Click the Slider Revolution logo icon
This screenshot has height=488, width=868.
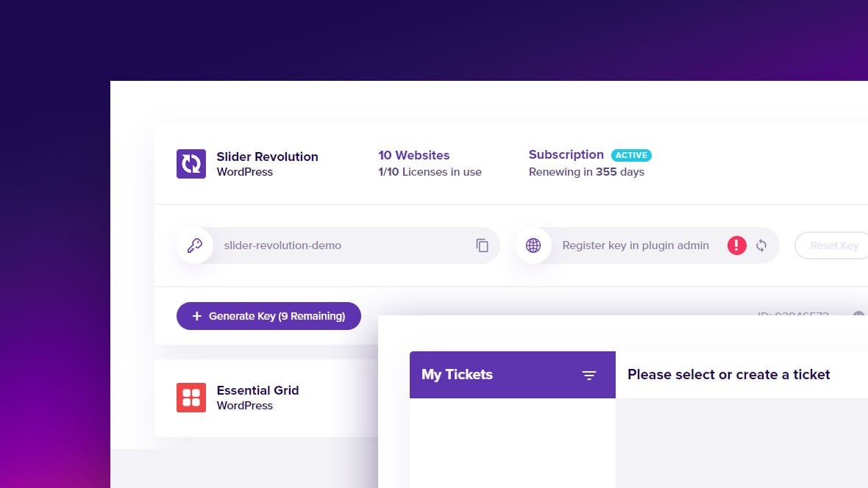click(191, 164)
